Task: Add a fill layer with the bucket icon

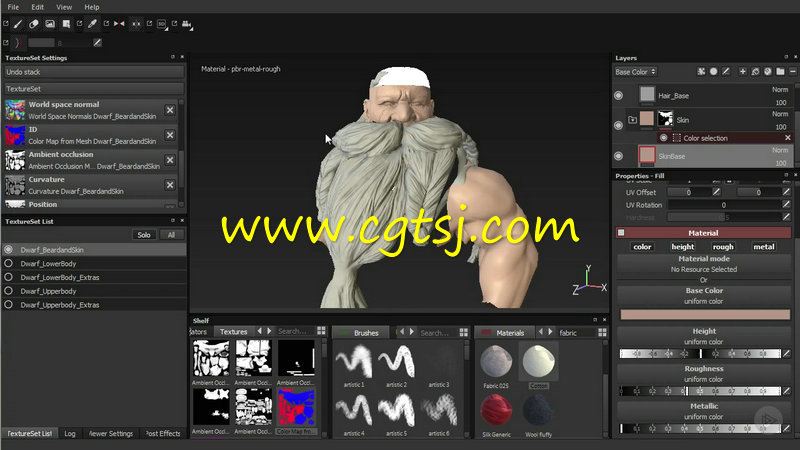Action: pos(756,72)
